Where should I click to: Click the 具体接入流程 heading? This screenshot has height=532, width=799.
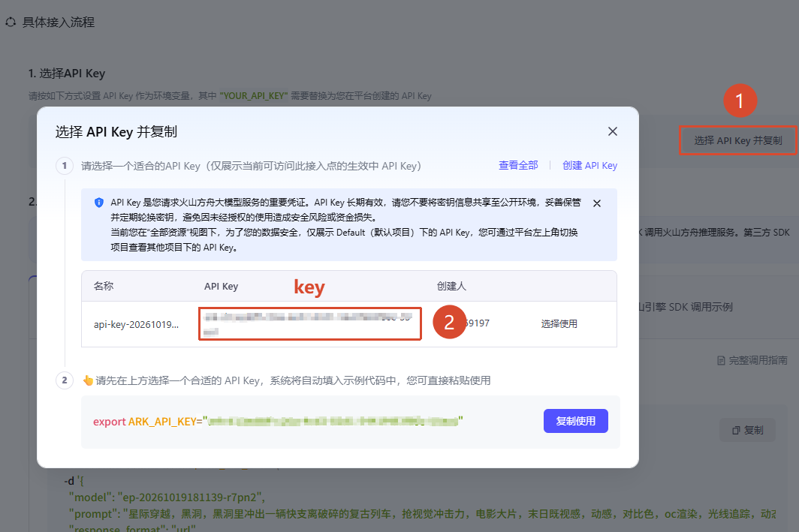59,23
